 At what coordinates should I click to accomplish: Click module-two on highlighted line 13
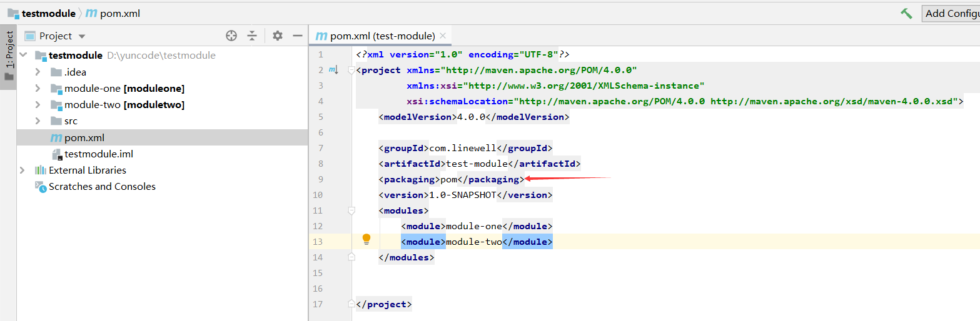pyautogui.click(x=474, y=242)
